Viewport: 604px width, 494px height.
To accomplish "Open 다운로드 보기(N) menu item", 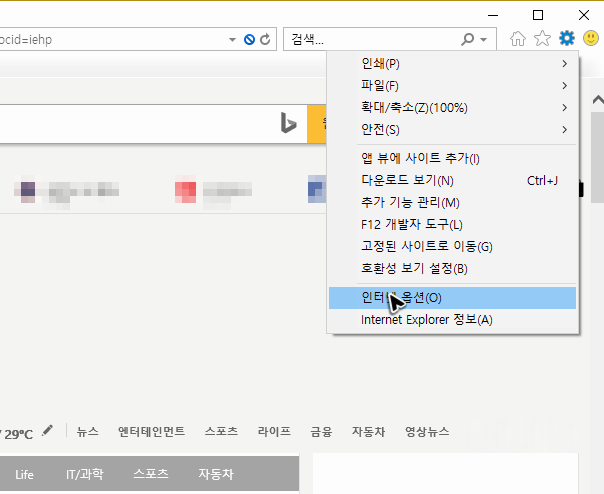I will [x=453, y=180].
